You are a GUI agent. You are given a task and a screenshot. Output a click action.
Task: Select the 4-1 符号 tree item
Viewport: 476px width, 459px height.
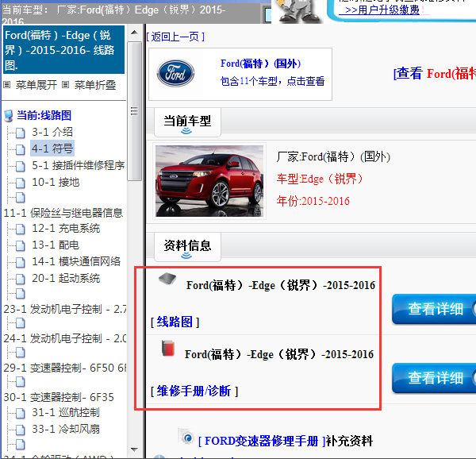tap(52, 148)
